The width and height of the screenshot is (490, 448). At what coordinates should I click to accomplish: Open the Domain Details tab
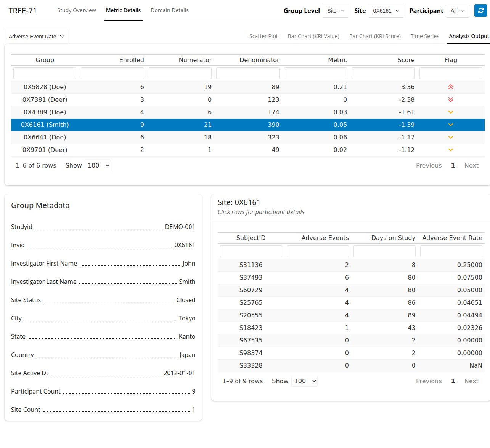point(170,10)
